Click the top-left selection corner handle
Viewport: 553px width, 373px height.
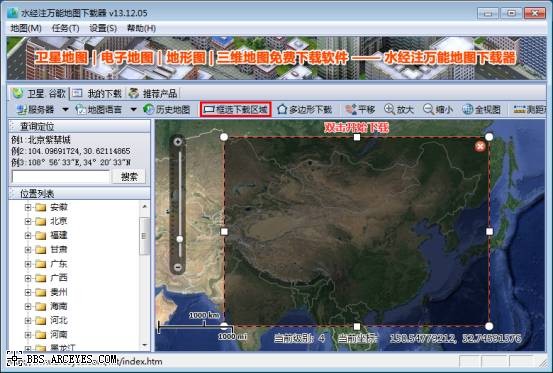tap(224, 137)
